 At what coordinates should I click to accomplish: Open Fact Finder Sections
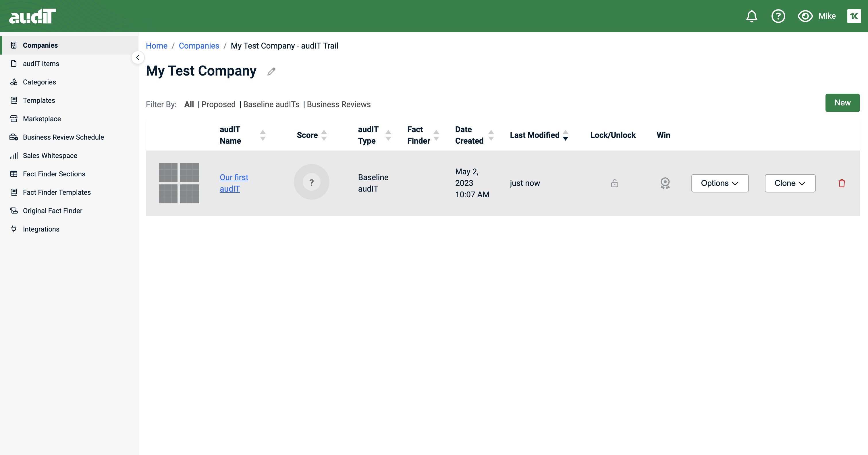coord(69,174)
